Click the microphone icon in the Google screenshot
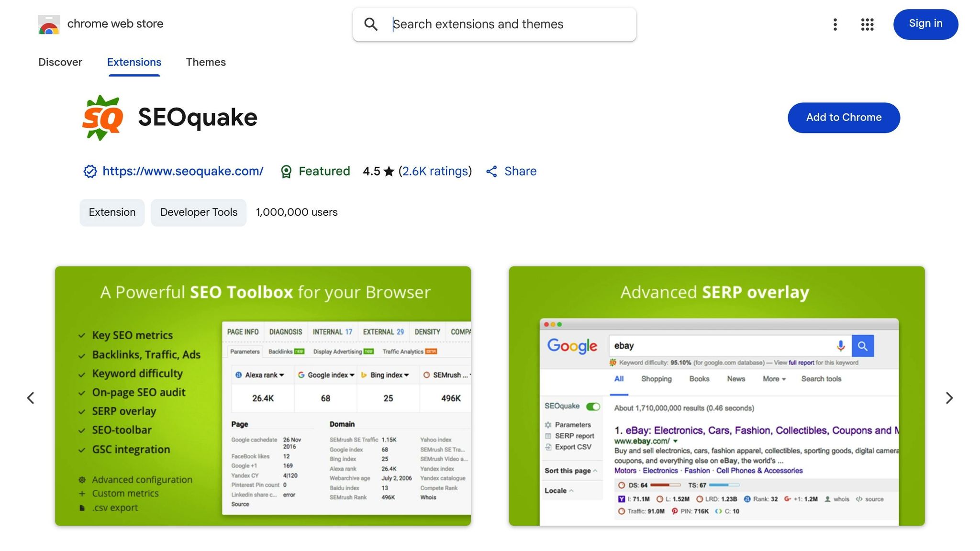The image size is (980, 551). pyautogui.click(x=840, y=345)
